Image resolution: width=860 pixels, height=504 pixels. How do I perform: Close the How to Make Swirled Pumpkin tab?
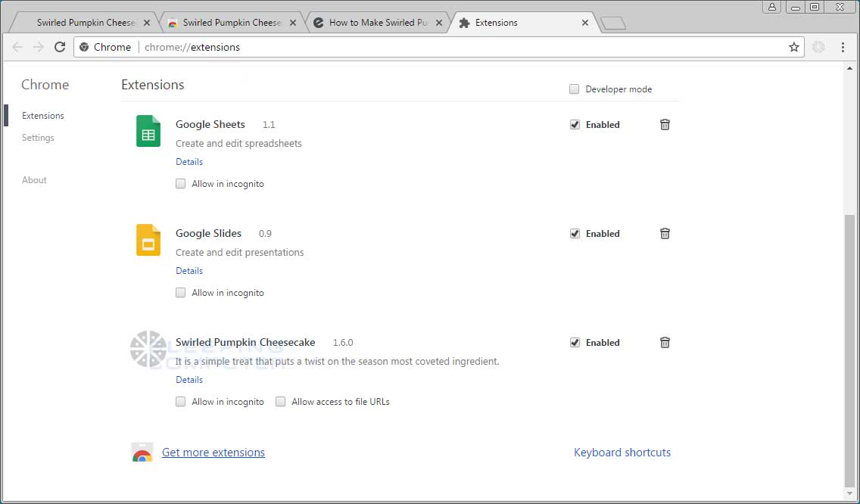439,23
